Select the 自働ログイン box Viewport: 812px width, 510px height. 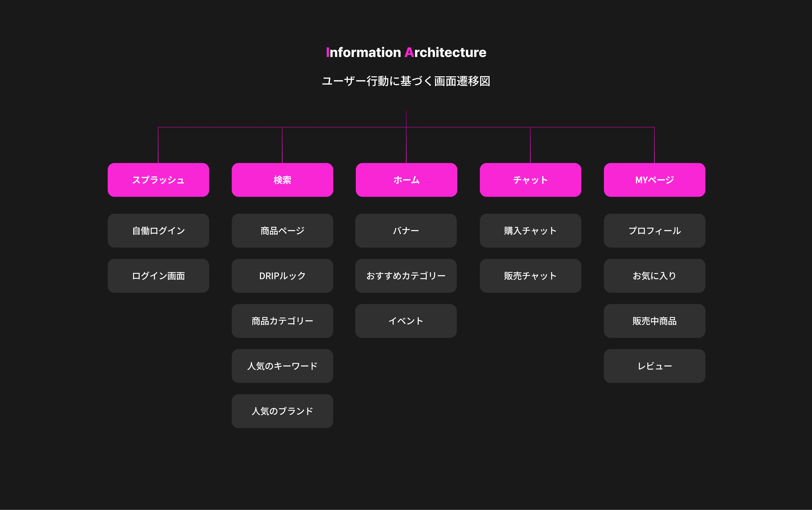[158, 231]
